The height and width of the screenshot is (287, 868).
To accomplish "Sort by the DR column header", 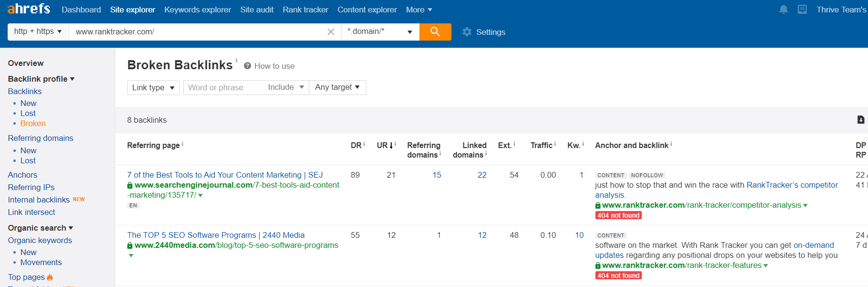I will coord(356,145).
